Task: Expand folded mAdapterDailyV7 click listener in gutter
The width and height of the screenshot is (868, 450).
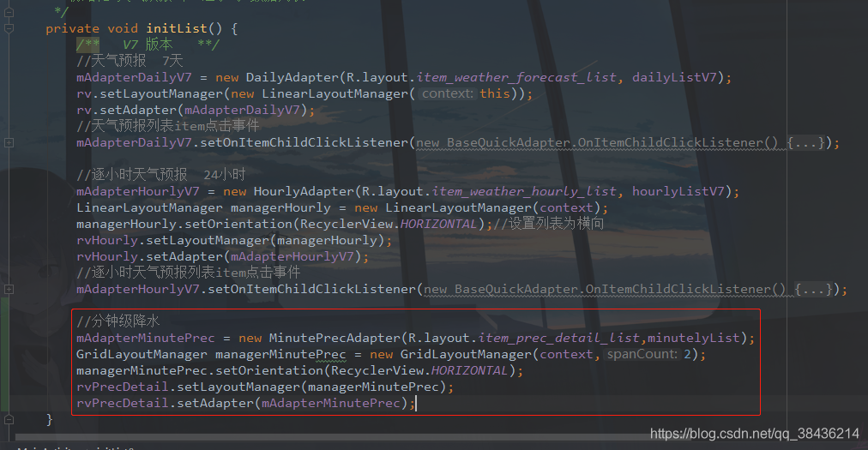Action: 9,143
